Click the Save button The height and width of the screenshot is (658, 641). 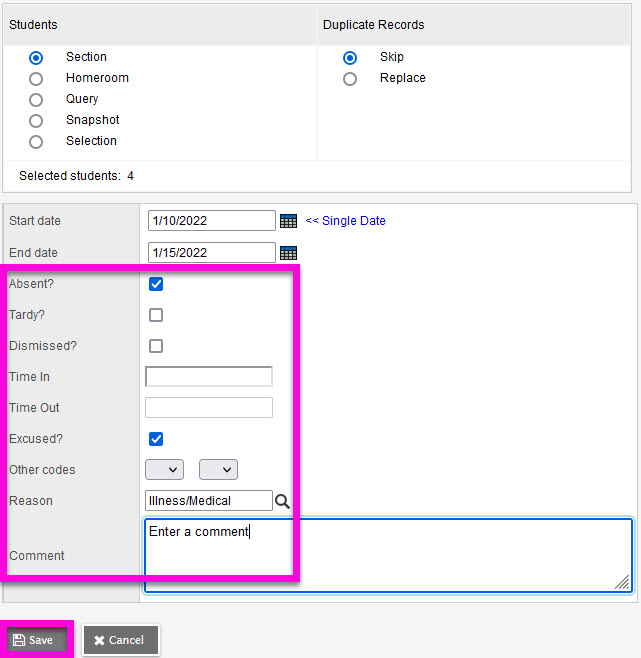coord(37,640)
